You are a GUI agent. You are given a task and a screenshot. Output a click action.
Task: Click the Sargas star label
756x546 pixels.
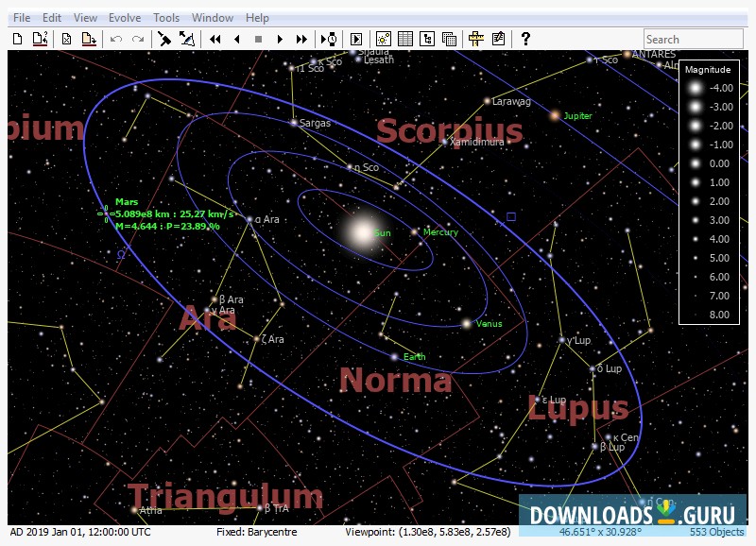point(315,123)
